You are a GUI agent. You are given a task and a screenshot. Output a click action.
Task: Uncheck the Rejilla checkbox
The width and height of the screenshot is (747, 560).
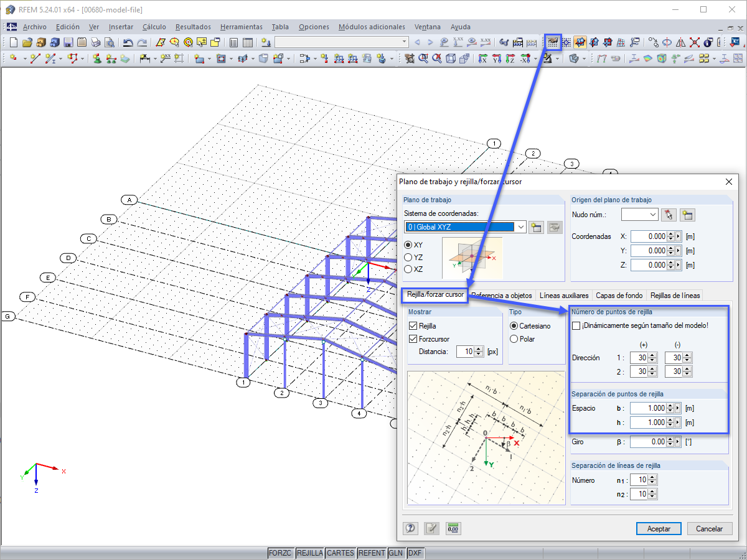pos(413,326)
